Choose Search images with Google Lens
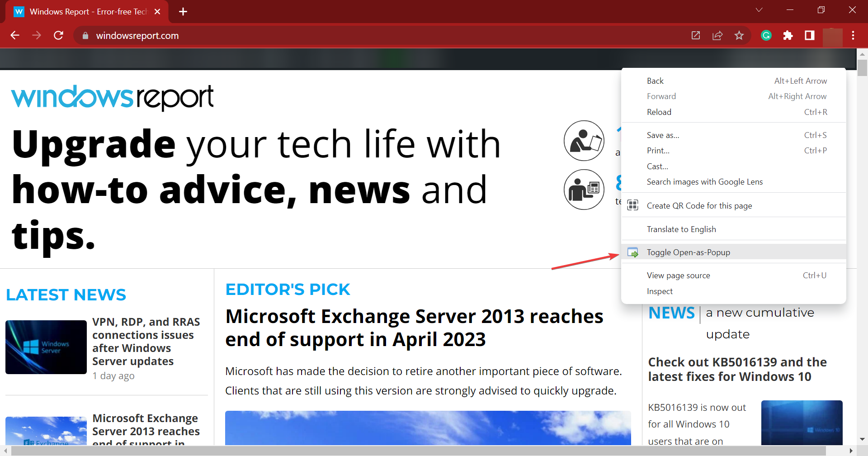This screenshot has height=456, width=868. pos(734,182)
